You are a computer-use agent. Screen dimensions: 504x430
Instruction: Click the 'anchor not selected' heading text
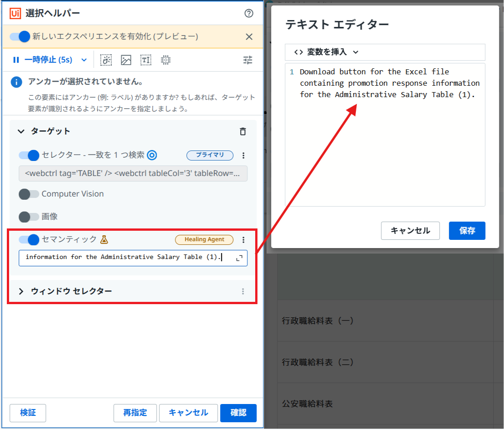click(86, 82)
